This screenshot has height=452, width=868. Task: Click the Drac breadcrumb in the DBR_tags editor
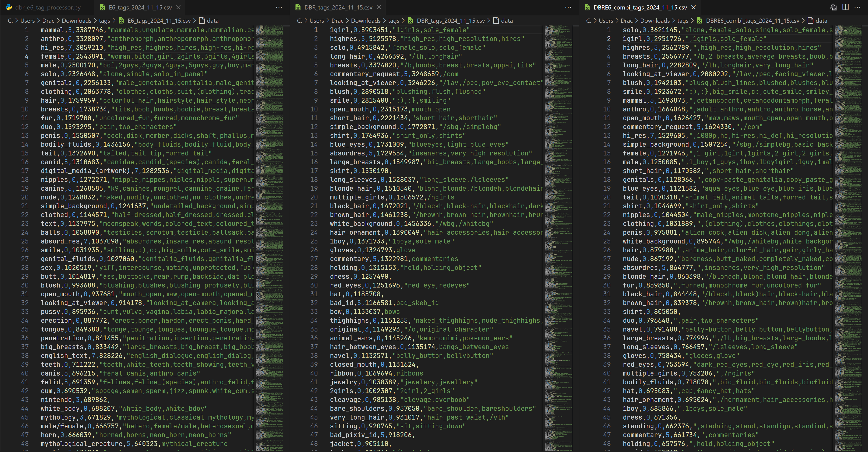click(x=337, y=21)
